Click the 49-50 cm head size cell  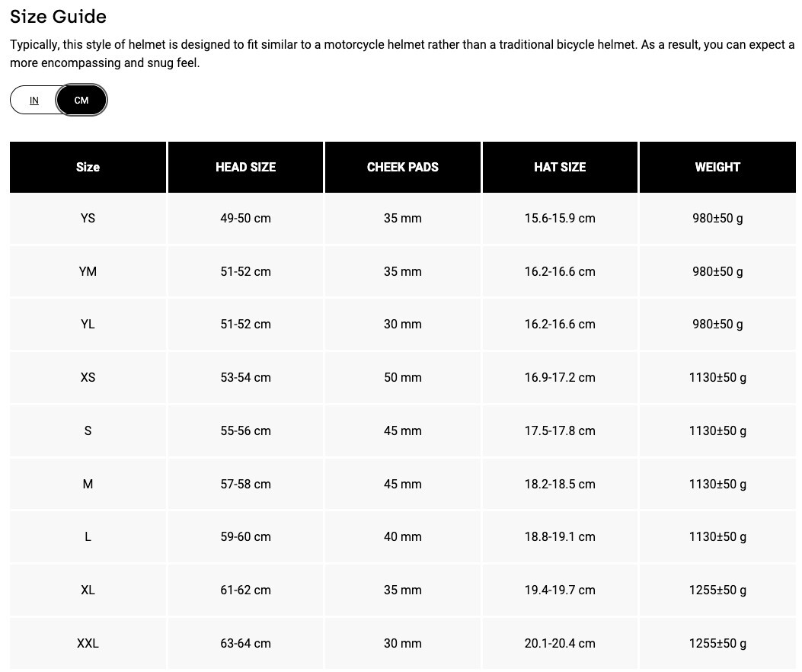[x=245, y=218]
